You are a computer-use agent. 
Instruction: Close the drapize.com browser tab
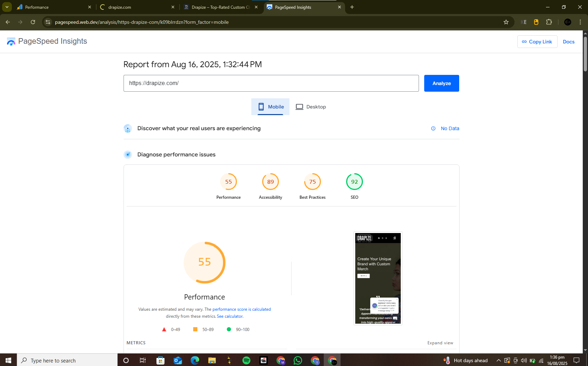tap(173, 7)
